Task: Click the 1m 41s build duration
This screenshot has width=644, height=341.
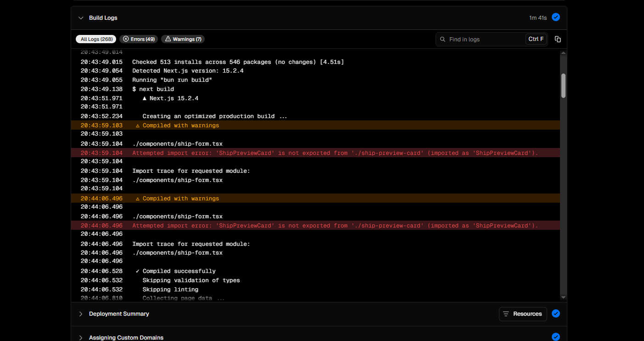Action: [x=538, y=18]
